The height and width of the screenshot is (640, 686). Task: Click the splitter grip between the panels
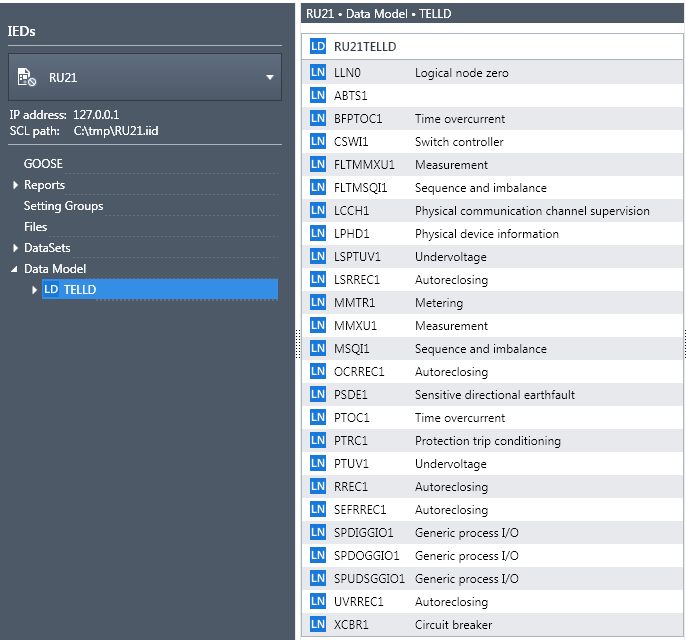(297, 343)
